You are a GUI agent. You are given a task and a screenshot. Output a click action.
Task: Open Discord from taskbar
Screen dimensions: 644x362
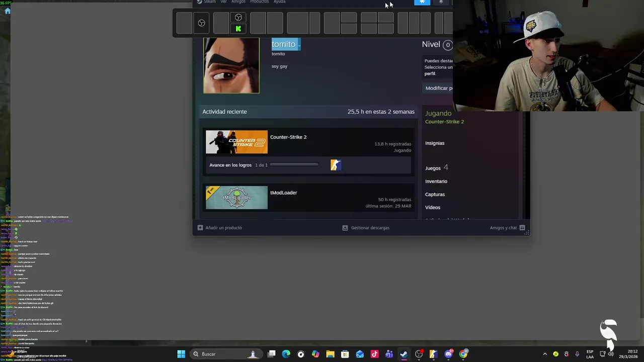point(448,354)
